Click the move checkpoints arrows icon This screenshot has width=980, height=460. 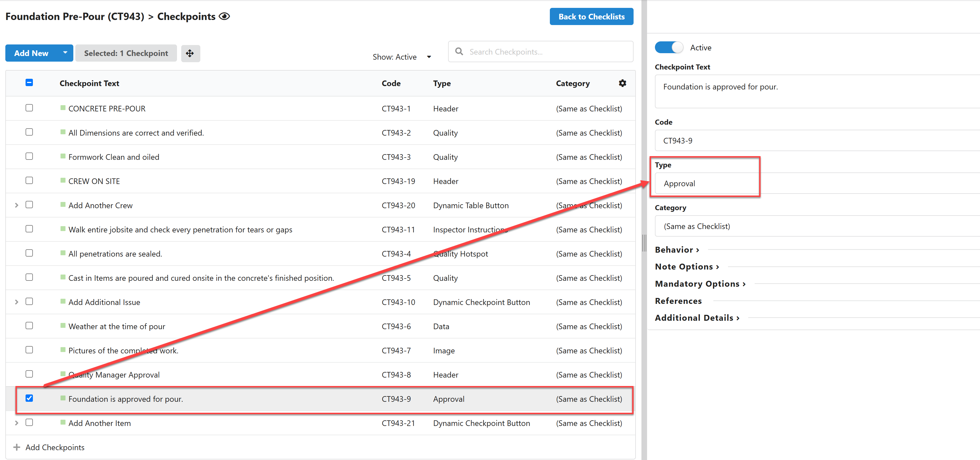click(x=190, y=53)
